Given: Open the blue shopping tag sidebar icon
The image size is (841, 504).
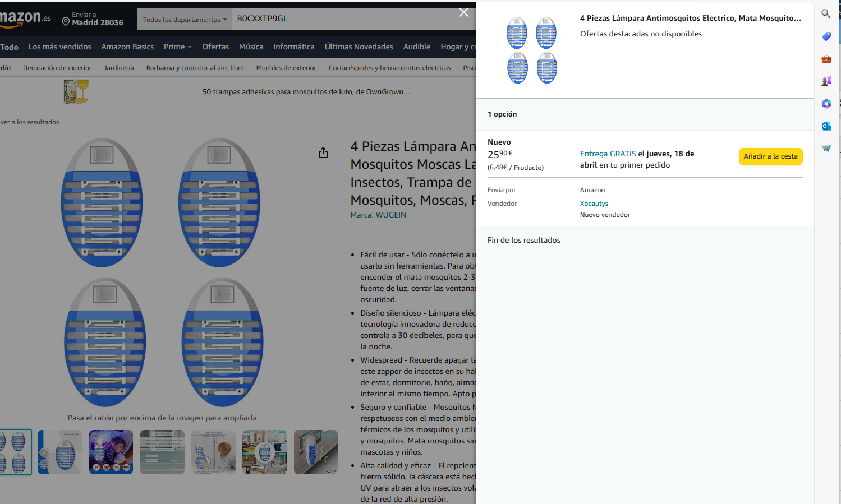Looking at the screenshot, I should [x=826, y=36].
